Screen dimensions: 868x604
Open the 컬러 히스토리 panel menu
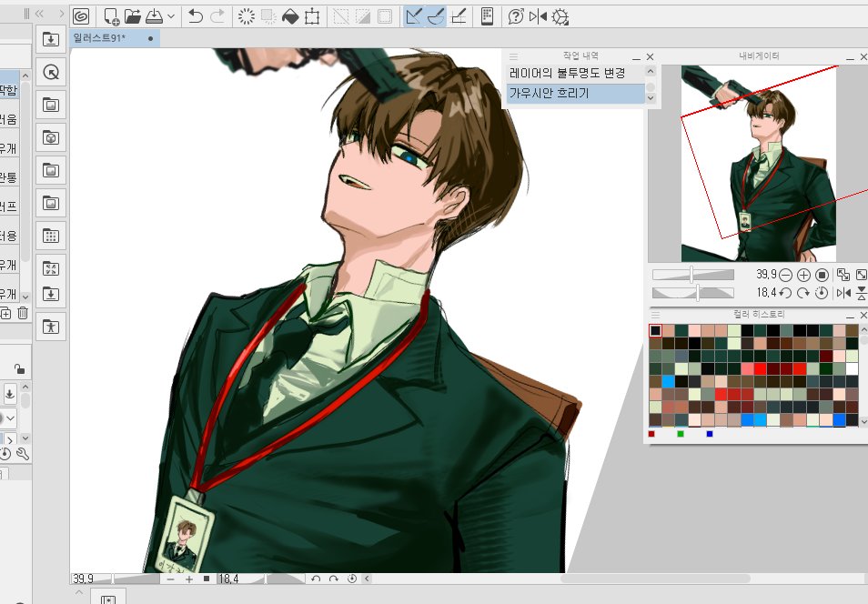pyautogui.click(x=655, y=315)
